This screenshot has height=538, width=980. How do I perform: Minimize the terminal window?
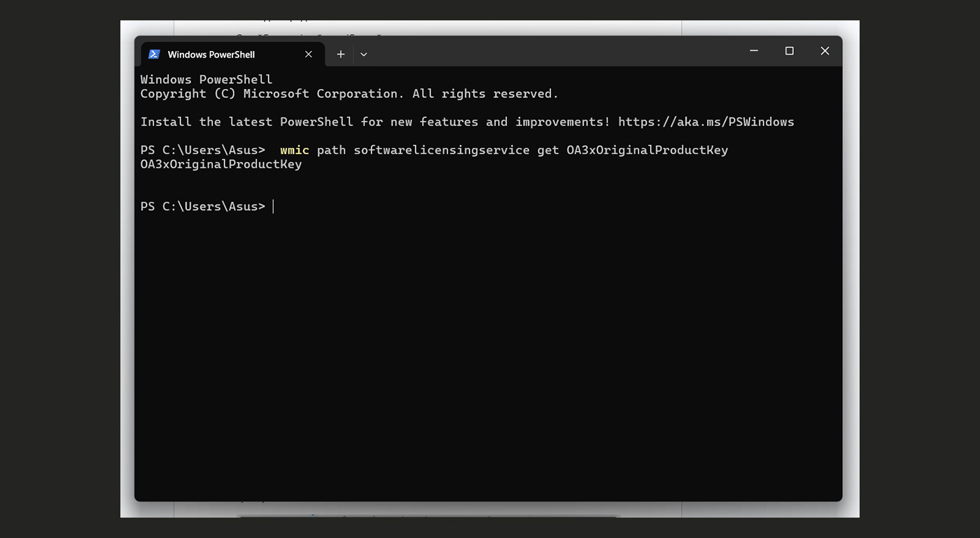(x=754, y=50)
